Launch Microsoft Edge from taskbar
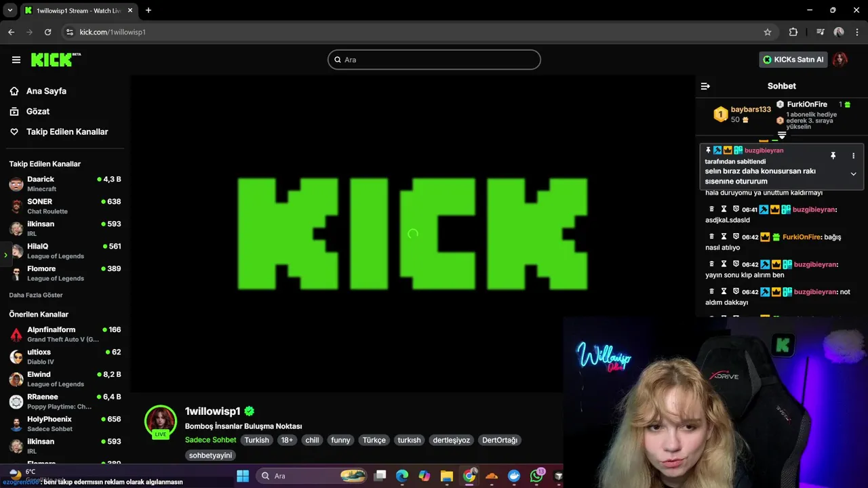 (x=401, y=476)
